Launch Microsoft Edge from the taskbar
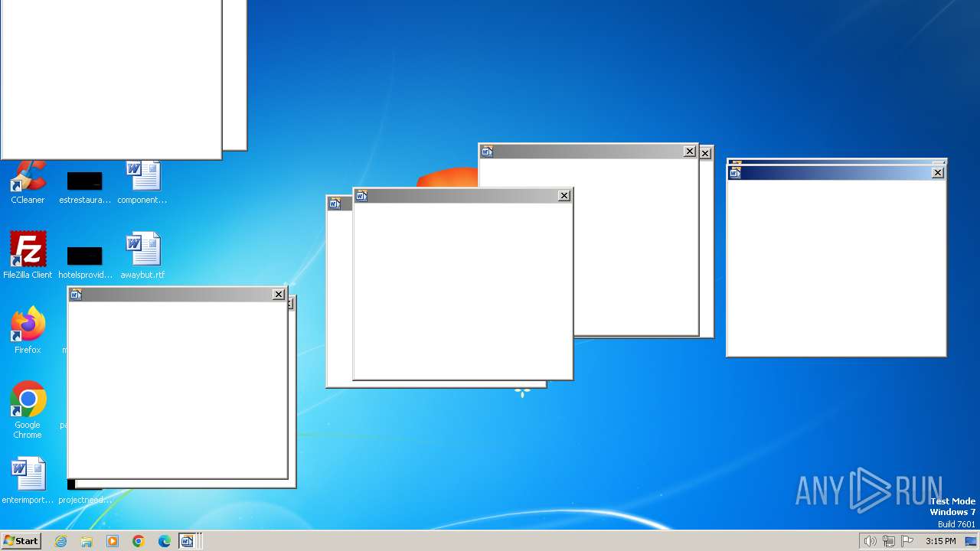This screenshot has height=551, width=980. pos(165,541)
